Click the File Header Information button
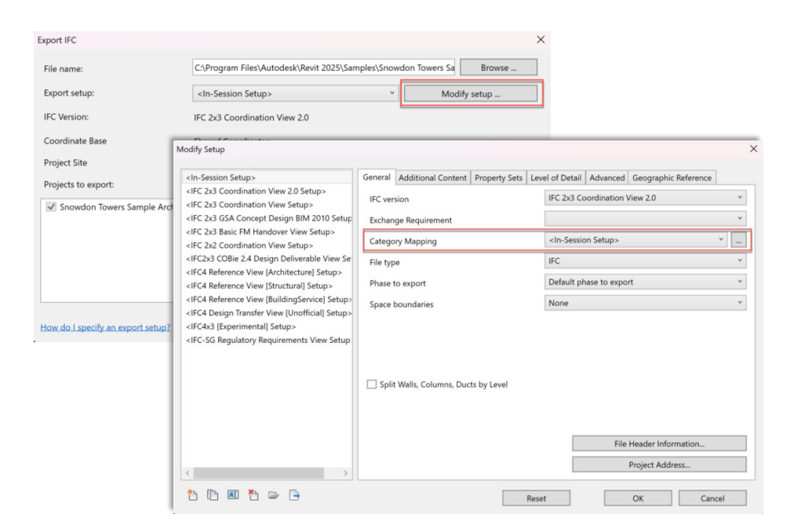 659,444
